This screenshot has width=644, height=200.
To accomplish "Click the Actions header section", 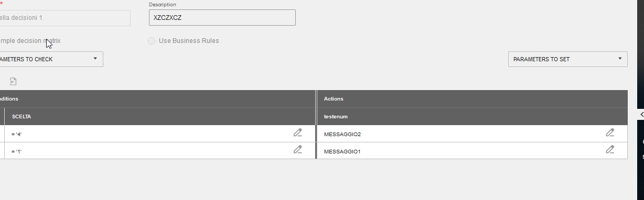I will 472,98.
